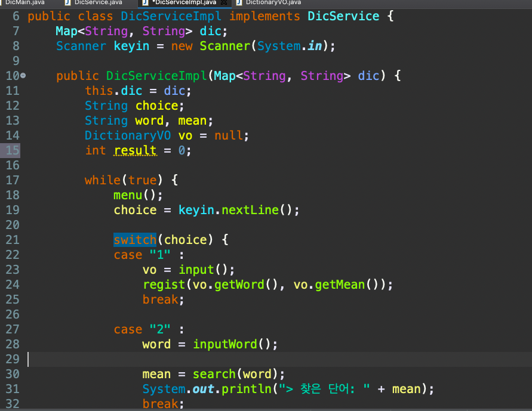Click the Java file icon on DictionaryVO.java tab
Viewport: 532px width, 411px height.
coord(239,2)
